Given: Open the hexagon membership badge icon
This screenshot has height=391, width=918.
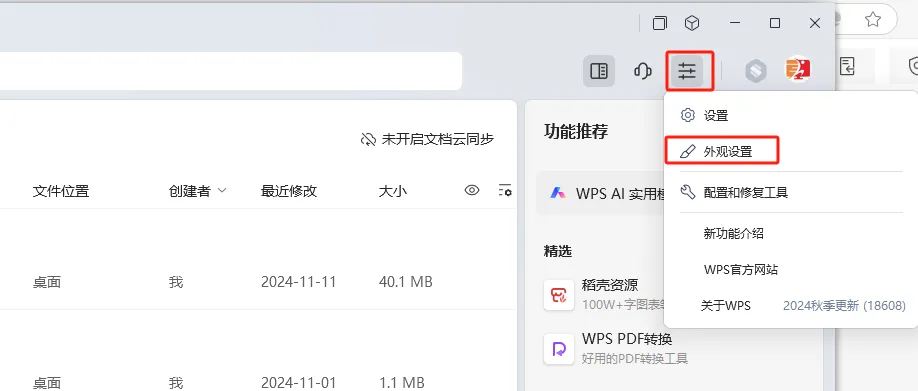Looking at the screenshot, I should tap(756, 71).
